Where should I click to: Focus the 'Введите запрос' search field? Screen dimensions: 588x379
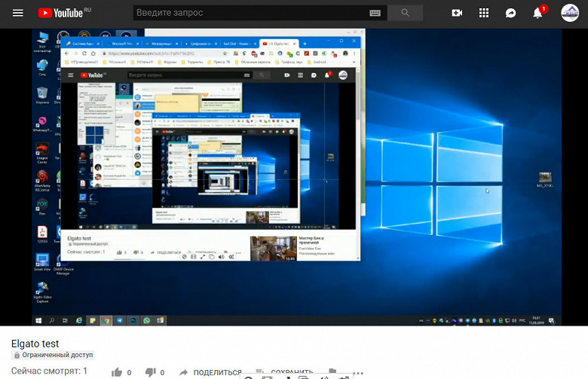coord(249,13)
